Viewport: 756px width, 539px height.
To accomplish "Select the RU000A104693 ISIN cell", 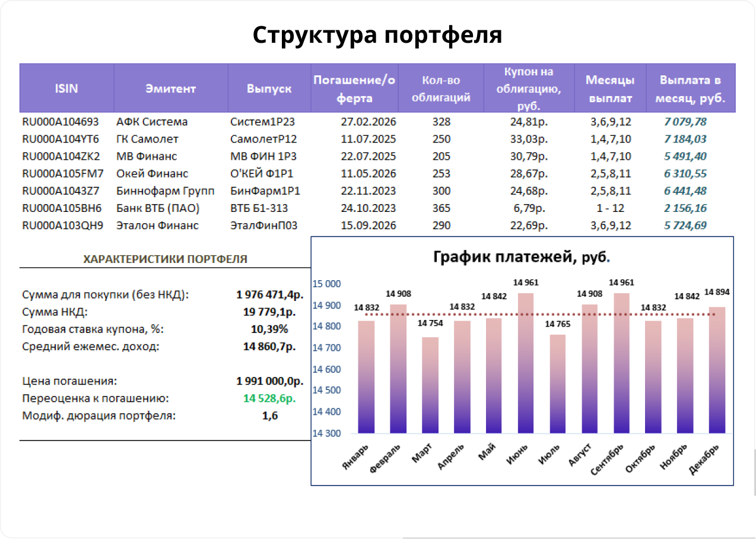I will [x=60, y=122].
